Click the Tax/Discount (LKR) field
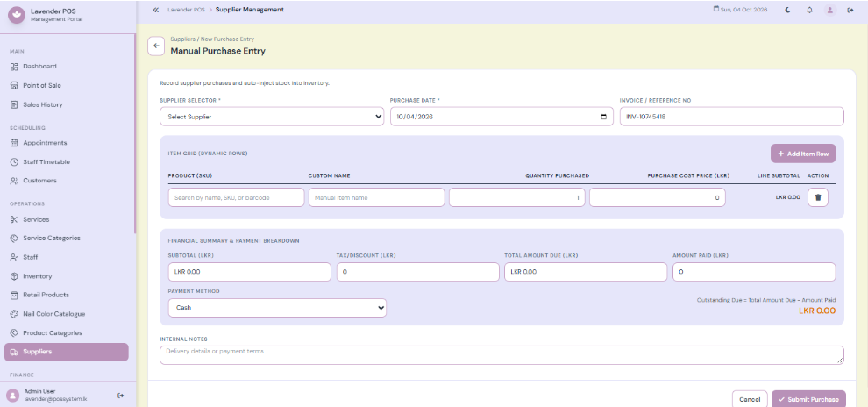 pos(418,272)
